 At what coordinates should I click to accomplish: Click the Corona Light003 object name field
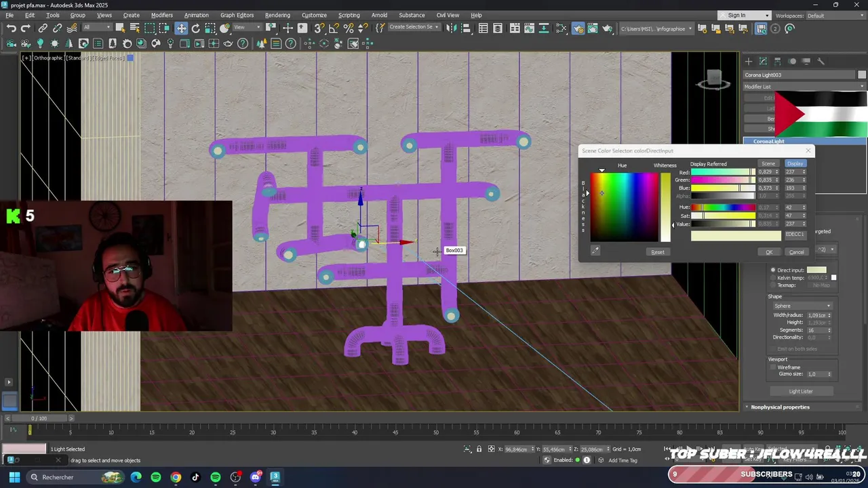(x=800, y=75)
